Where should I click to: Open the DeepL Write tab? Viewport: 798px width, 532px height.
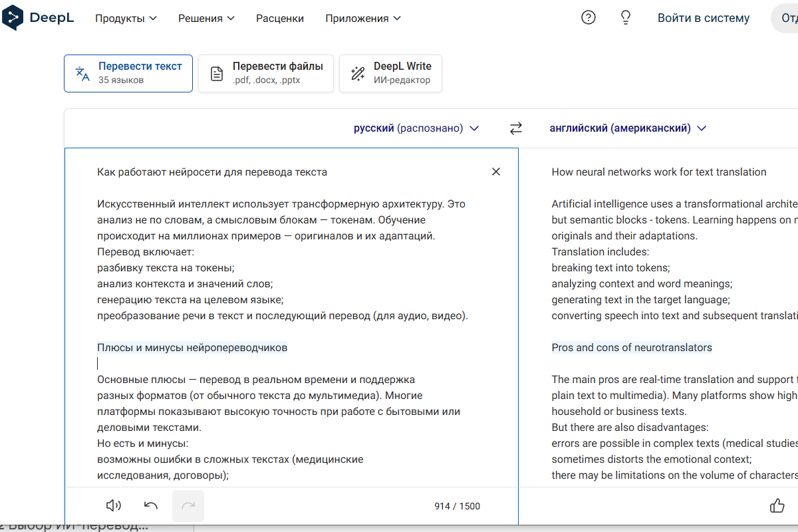pos(390,73)
